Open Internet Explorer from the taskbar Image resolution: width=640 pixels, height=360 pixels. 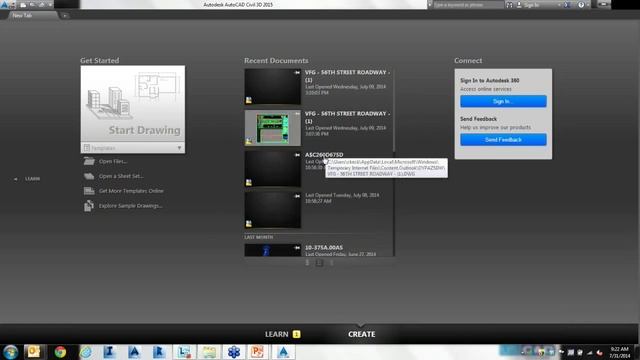(85, 352)
